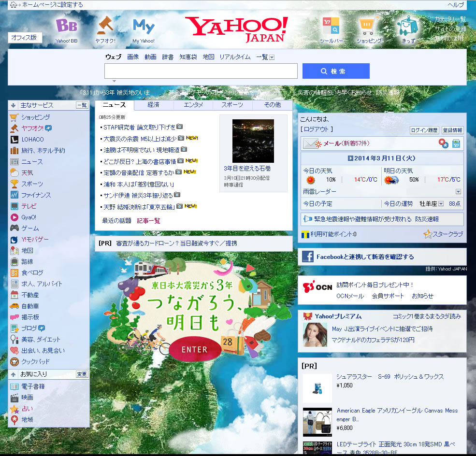Select the リアルタイム search tab
Image resolution: width=476 pixels, height=456 pixels.
point(235,57)
